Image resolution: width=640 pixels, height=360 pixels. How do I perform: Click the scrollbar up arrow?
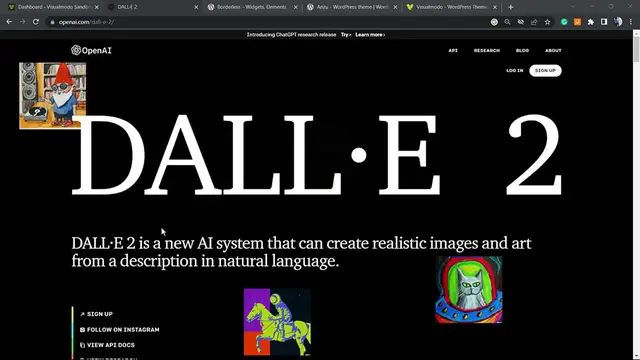tap(636, 33)
